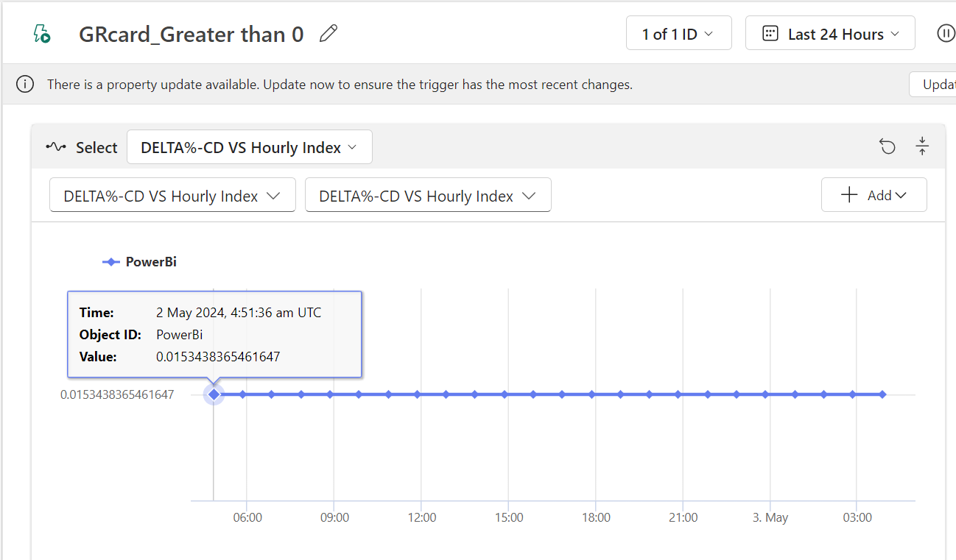956x560 pixels.
Task: Click the 18:00 x-axis label
Action: (x=596, y=517)
